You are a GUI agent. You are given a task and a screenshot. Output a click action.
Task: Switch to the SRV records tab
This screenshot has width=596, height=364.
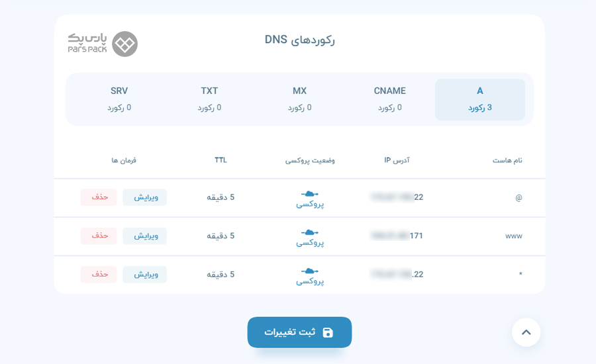tap(119, 99)
